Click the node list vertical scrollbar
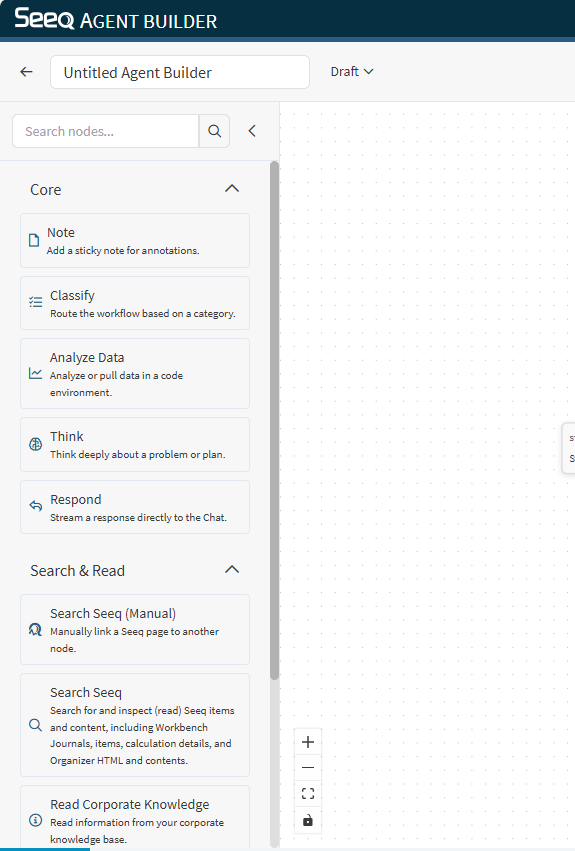The width and height of the screenshot is (575, 851). [x=274, y=421]
